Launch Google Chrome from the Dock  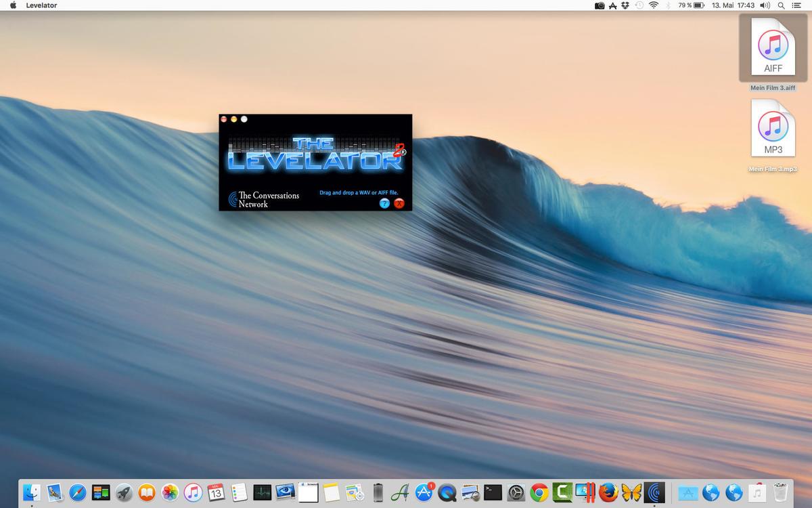coord(539,492)
